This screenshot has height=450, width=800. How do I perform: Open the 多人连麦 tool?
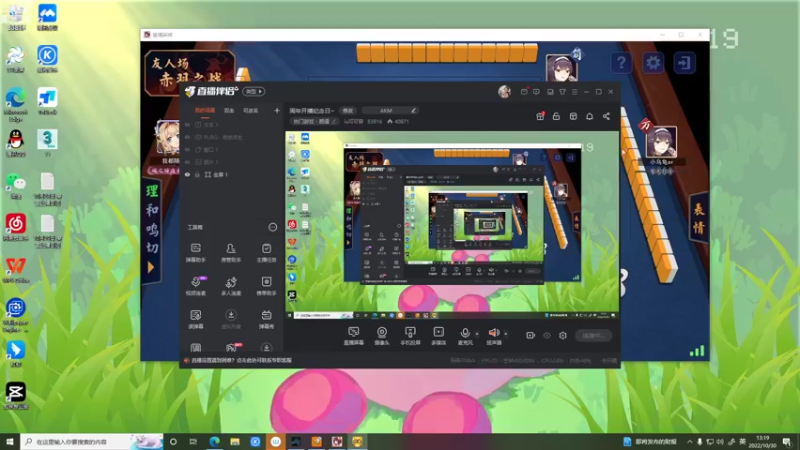(231, 286)
